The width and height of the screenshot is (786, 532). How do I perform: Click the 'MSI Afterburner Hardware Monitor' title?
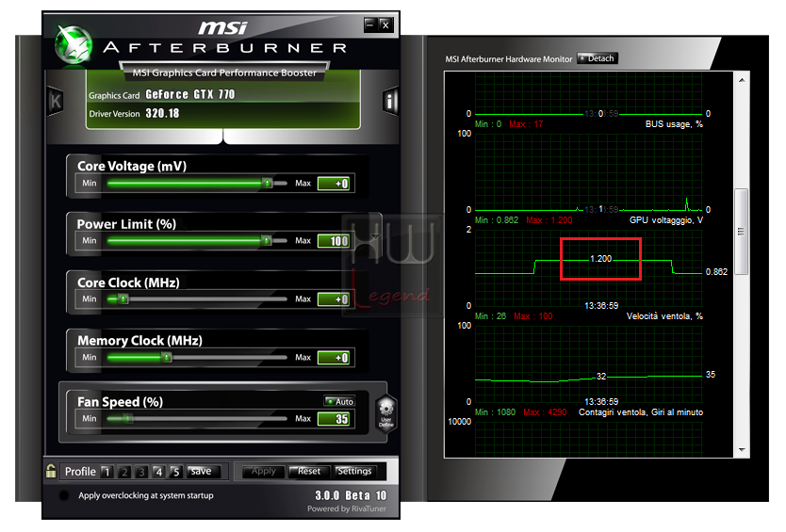pyautogui.click(x=508, y=59)
